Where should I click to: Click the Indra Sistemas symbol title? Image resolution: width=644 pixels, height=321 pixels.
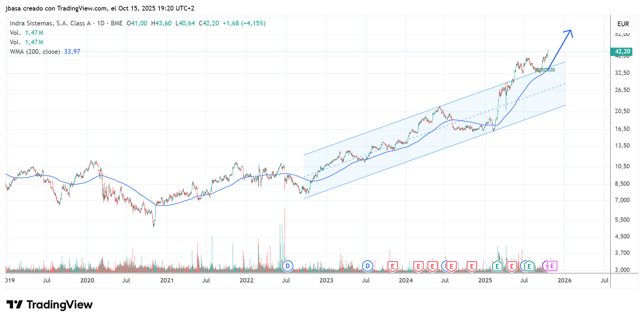(x=50, y=23)
